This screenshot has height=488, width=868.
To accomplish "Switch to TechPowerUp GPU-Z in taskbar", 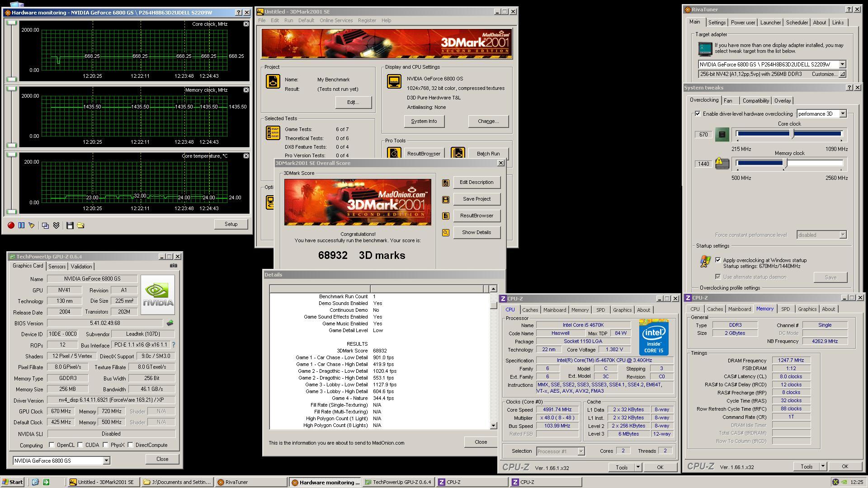I will pos(399,482).
